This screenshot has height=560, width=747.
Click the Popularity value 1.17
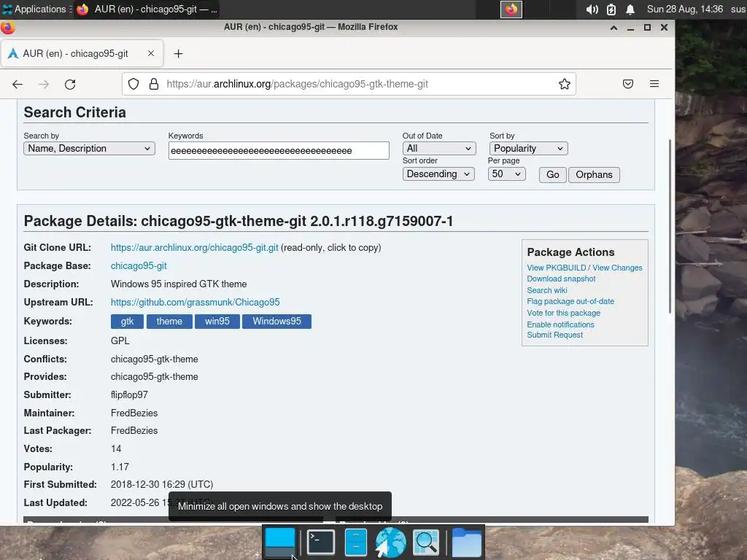click(x=120, y=467)
